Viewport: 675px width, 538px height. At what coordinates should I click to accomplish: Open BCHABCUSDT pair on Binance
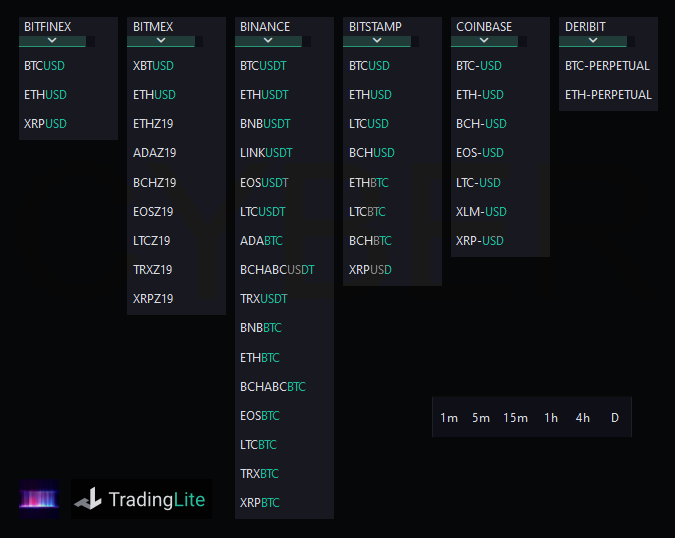[277, 270]
